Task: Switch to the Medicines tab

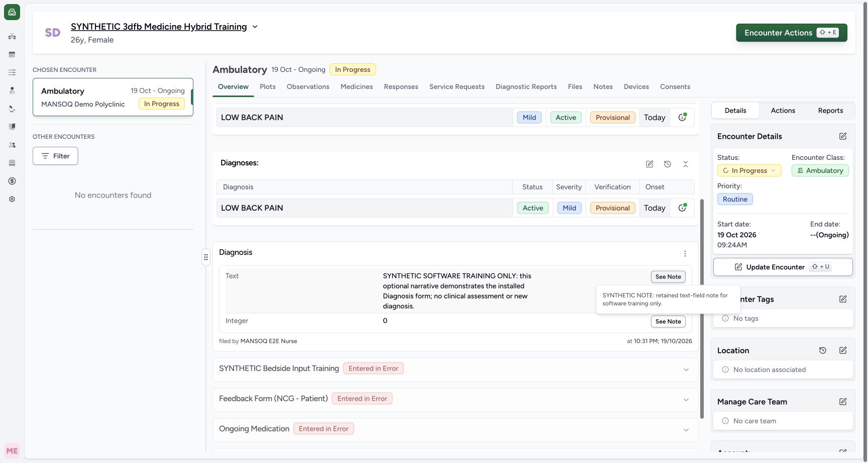Action: [x=357, y=86]
